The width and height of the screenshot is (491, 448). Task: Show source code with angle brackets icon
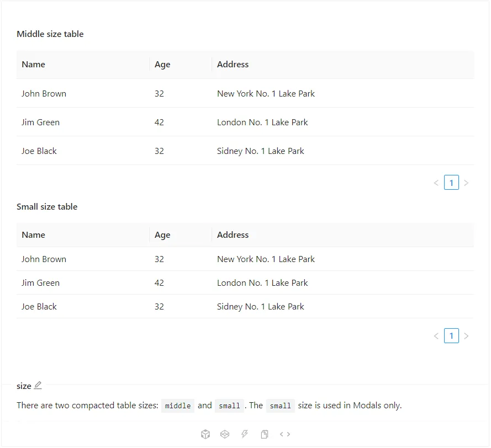point(285,434)
